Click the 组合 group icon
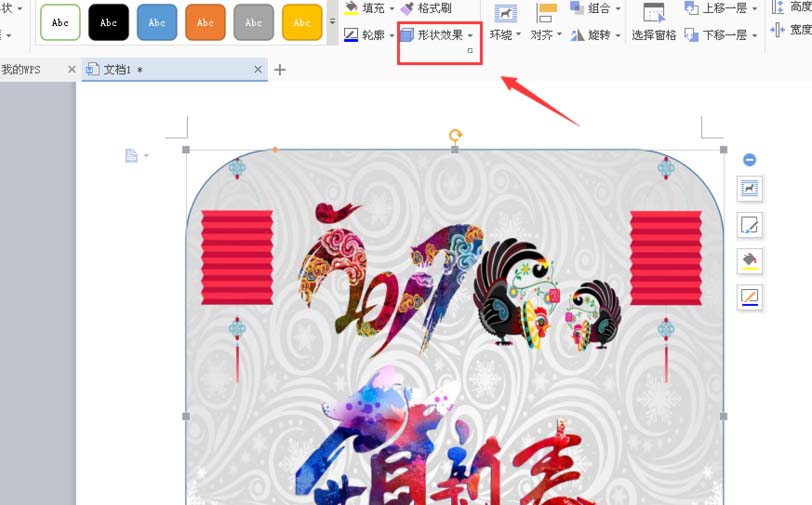 point(577,7)
